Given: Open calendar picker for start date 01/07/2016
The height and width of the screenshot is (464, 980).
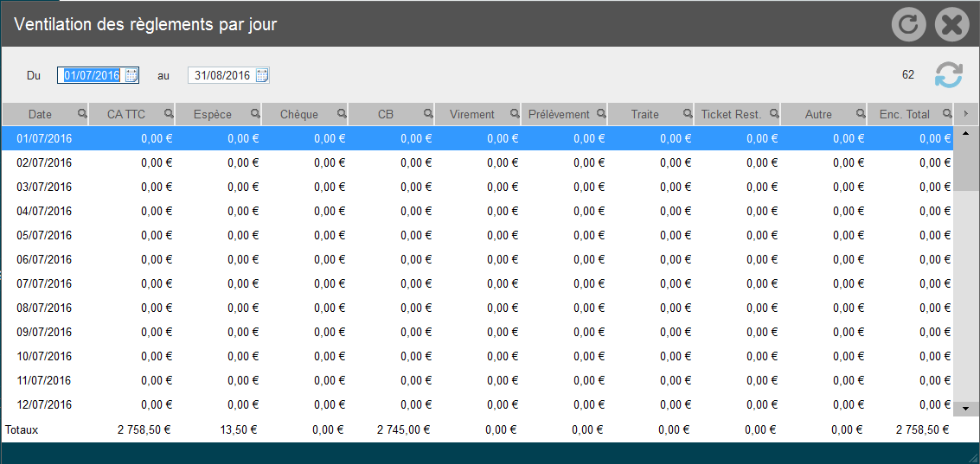Looking at the screenshot, I should [x=131, y=75].
